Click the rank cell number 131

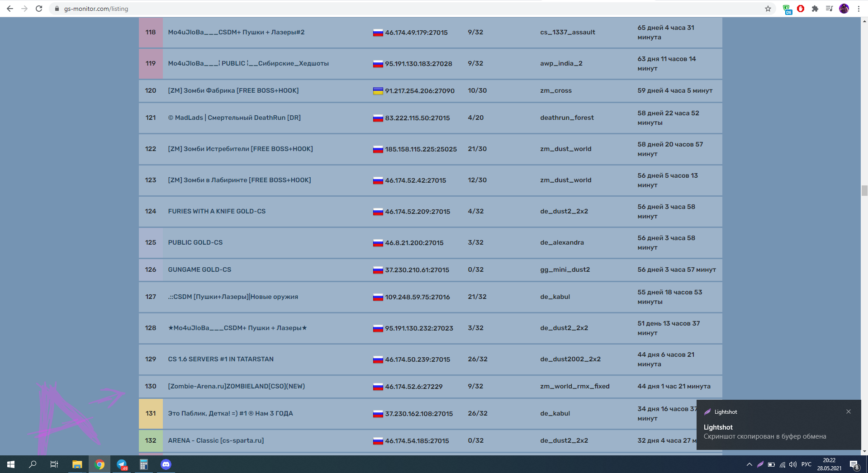click(151, 413)
